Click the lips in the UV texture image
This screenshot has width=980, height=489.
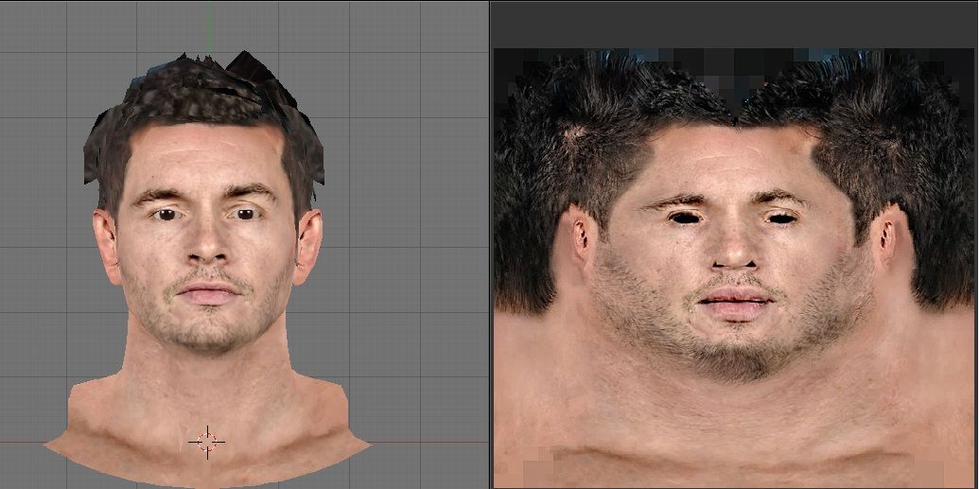733,305
